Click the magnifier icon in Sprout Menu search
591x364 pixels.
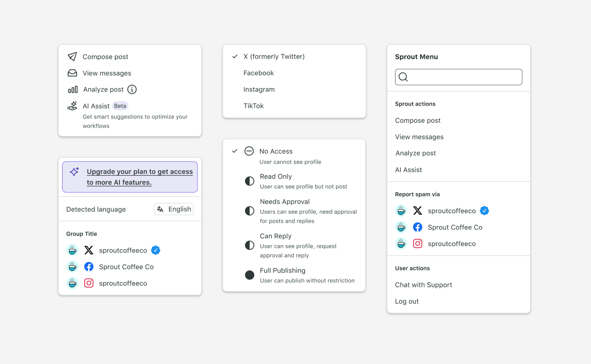pos(403,77)
